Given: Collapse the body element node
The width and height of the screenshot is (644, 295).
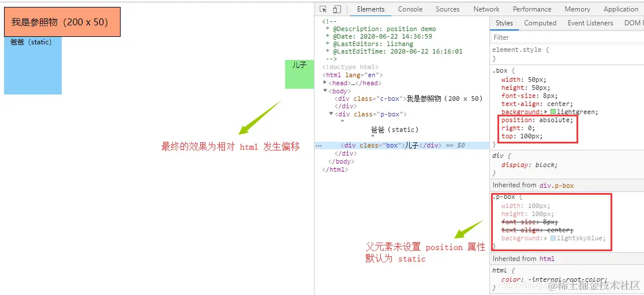Looking at the screenshot, I should point(325,90).
